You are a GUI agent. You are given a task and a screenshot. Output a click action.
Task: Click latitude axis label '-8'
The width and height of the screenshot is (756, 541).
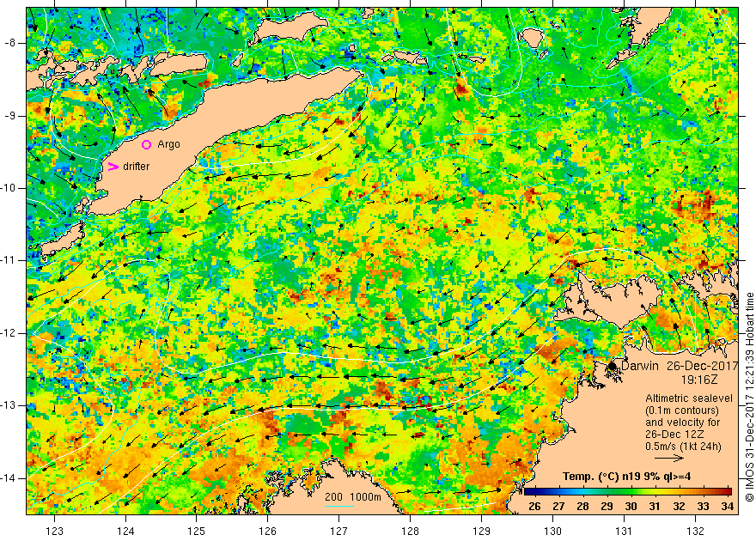(9, 43)
